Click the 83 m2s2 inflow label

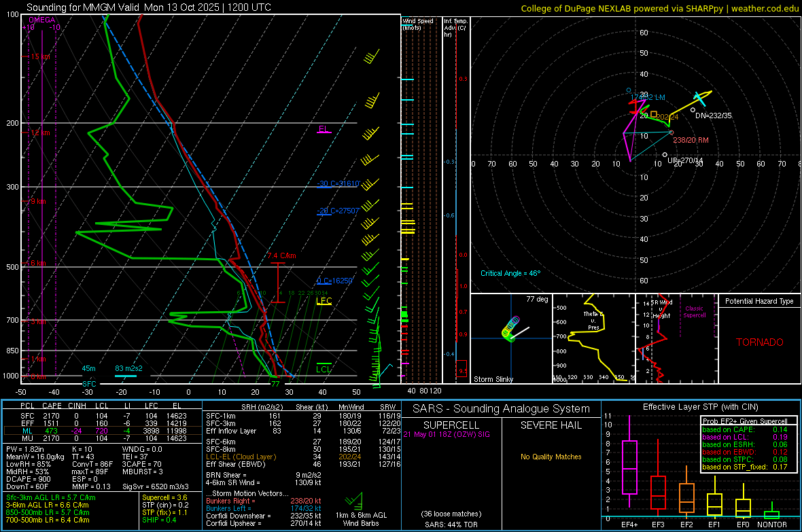129,368
